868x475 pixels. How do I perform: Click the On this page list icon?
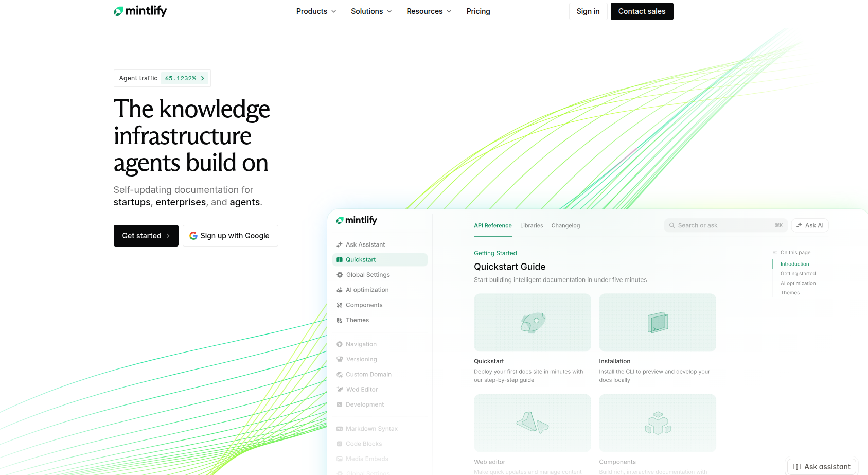tap(775, 253)
